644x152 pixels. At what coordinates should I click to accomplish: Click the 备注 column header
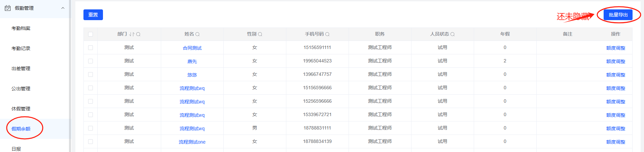pyautogui.click(x=568, y=34)
